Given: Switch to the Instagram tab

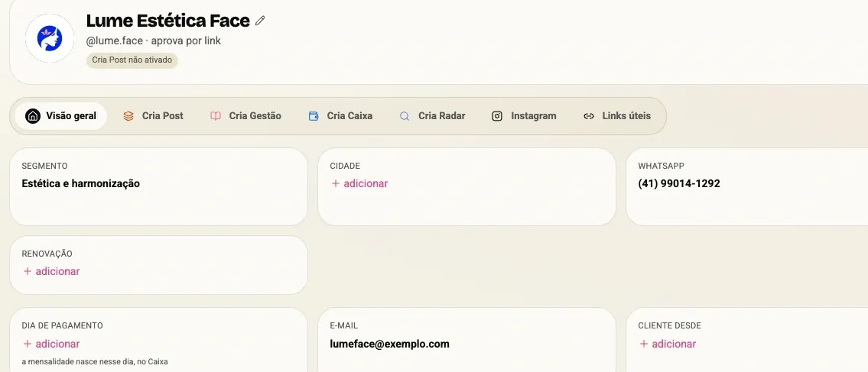Looking at the screenshot, I should (x=524, y=116).
